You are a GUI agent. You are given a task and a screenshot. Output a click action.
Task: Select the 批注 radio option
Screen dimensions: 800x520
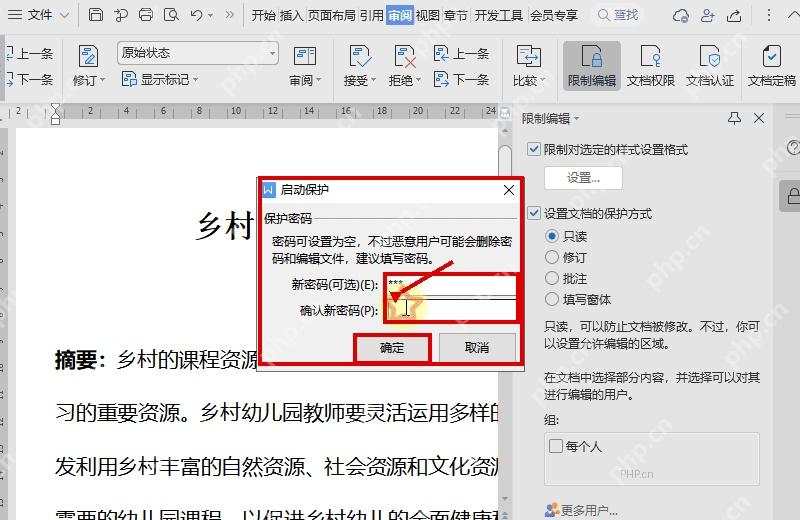[x=552, y=278]
